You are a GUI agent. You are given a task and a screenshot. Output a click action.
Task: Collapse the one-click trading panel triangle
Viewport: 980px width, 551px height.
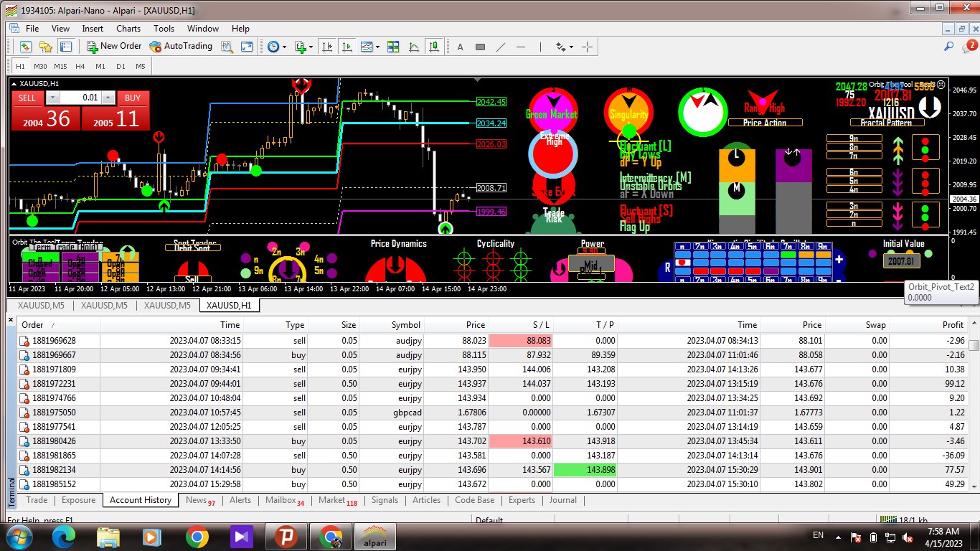[14, 83]
